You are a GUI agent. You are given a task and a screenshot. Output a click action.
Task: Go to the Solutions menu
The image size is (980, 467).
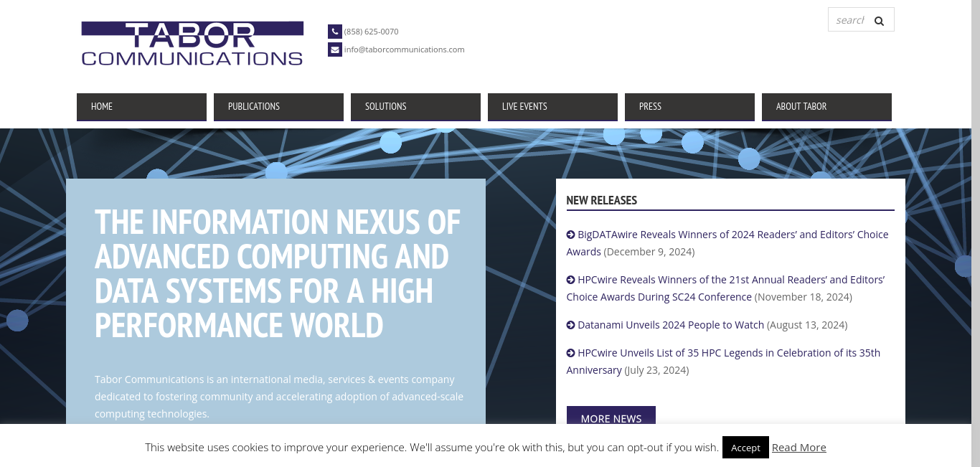tap(415, 107)
